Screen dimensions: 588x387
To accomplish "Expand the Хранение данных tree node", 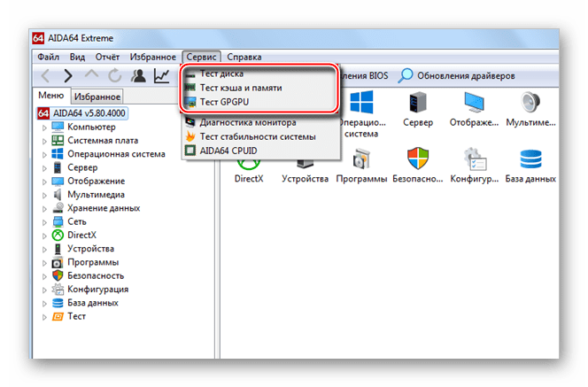I will click(46, 208).
